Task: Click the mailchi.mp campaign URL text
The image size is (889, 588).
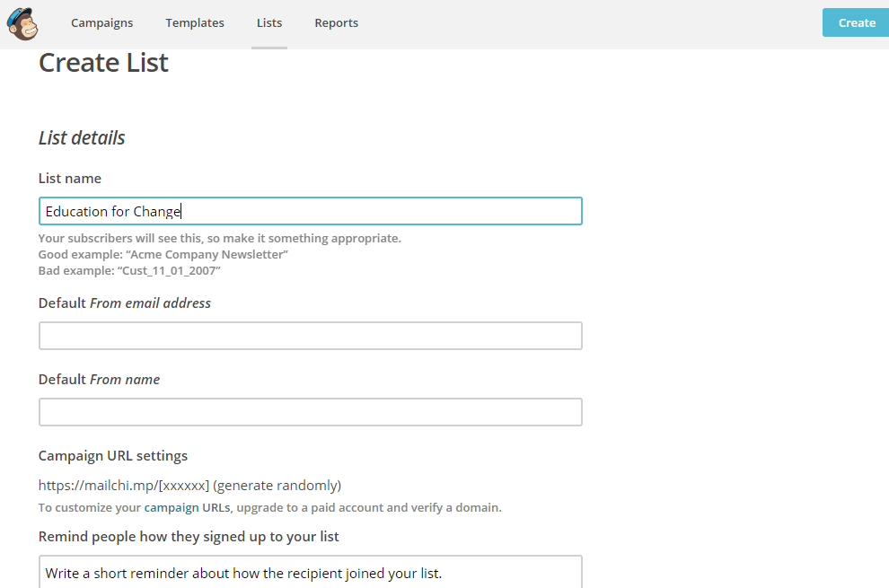Action: click(126, 485)
